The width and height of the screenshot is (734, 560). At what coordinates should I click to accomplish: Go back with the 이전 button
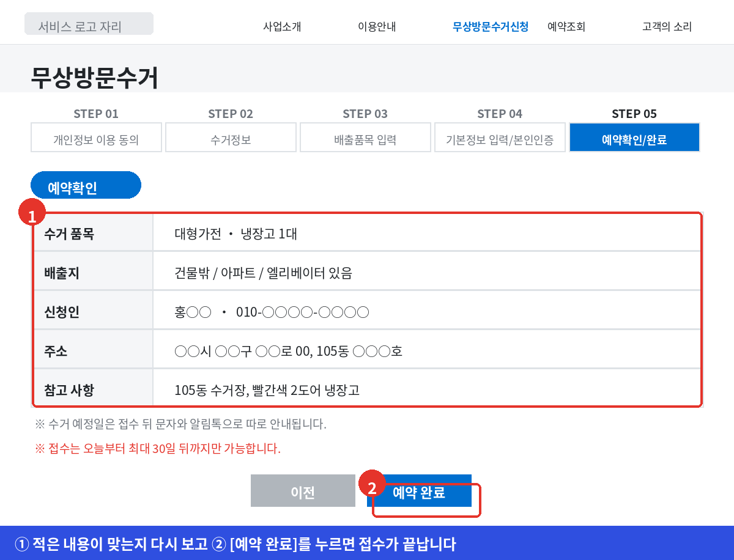coord(303,491)
